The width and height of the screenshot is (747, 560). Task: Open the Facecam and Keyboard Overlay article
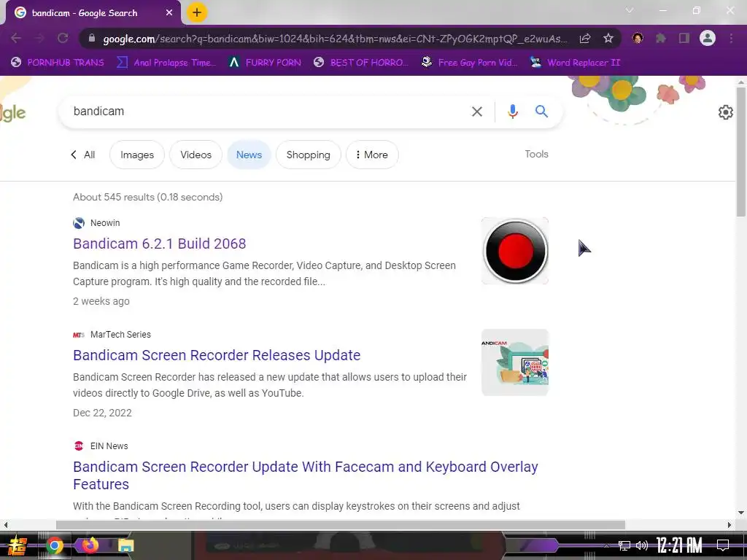[306, 475]
